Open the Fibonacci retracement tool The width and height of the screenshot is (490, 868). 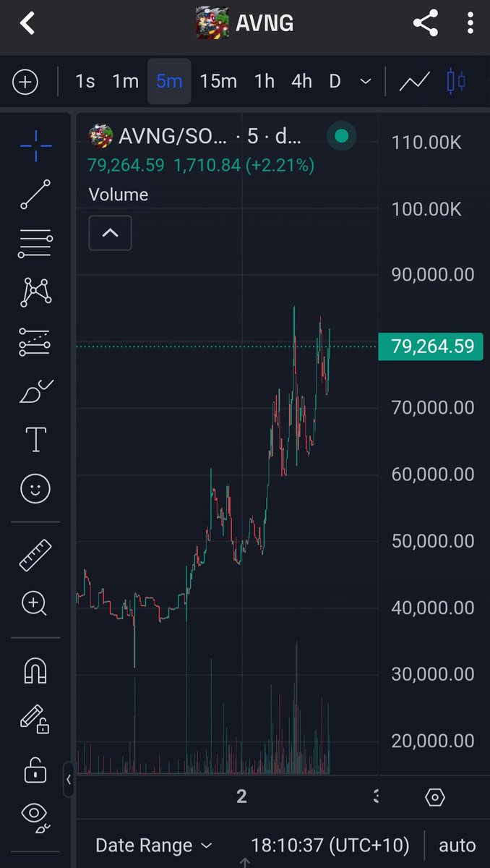(35, 244)
